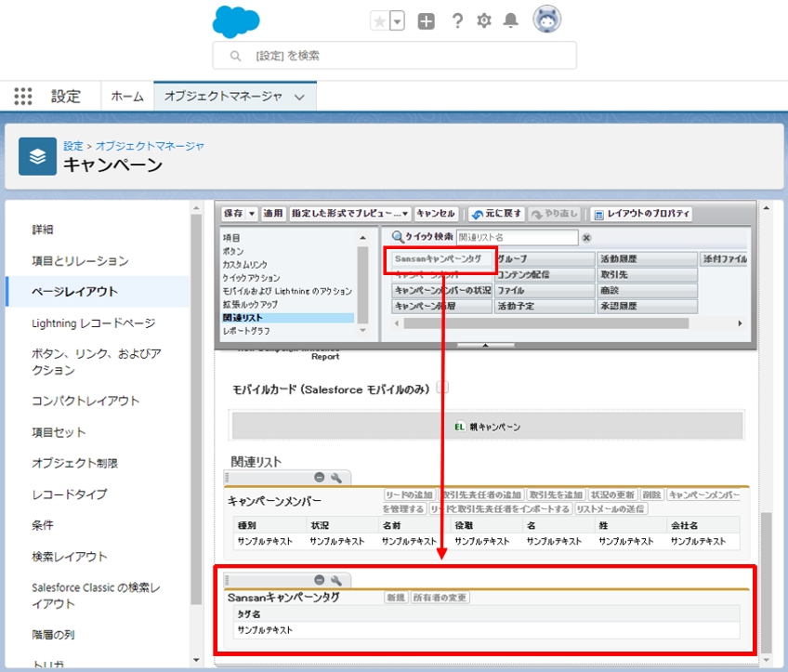Clear the quick find with X icon
Viewport: 788px width, 672px height.
(x=586, y=238)
